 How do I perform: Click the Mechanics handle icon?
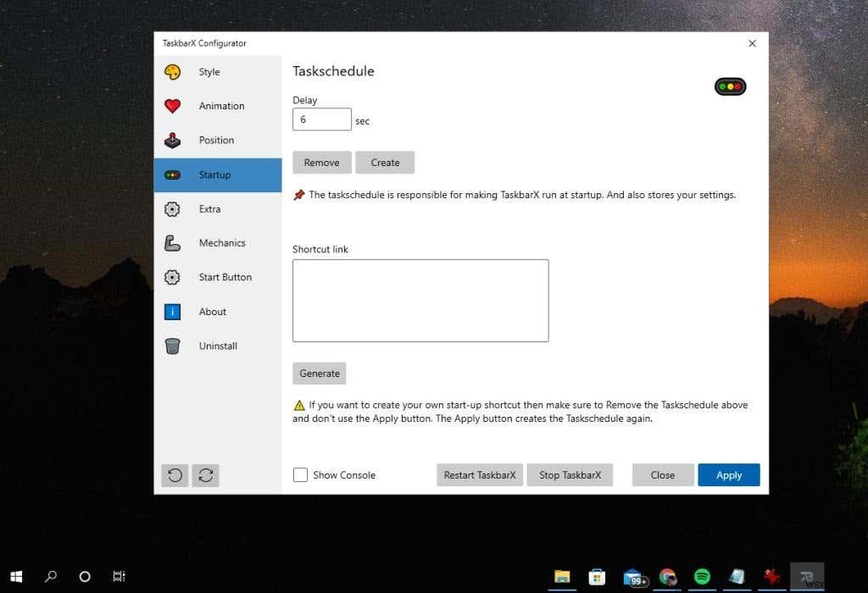(173, 243)
